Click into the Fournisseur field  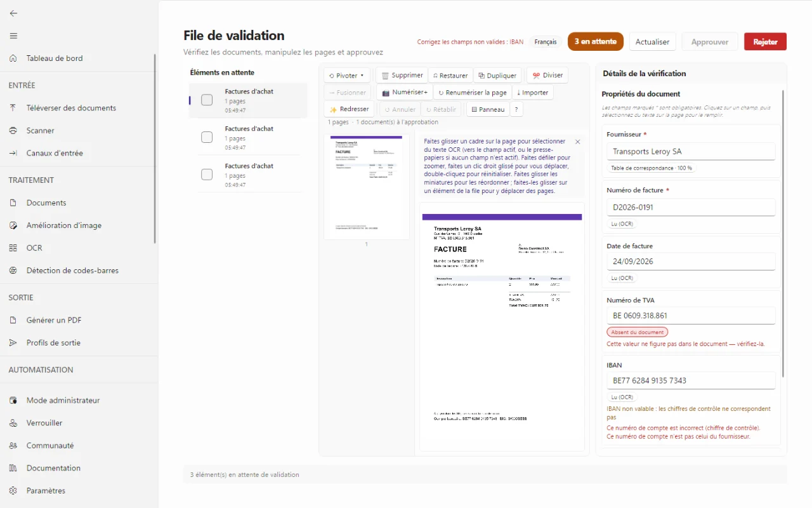[x=691, y=151]
